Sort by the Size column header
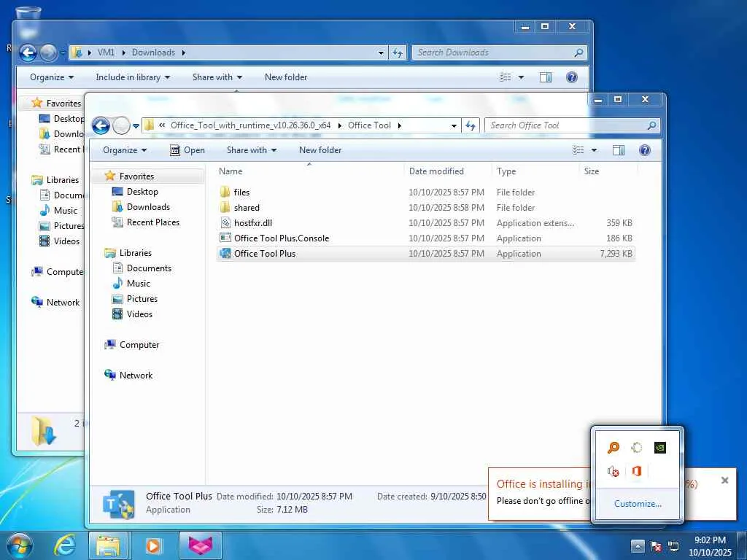 click(x=608, y=171)
